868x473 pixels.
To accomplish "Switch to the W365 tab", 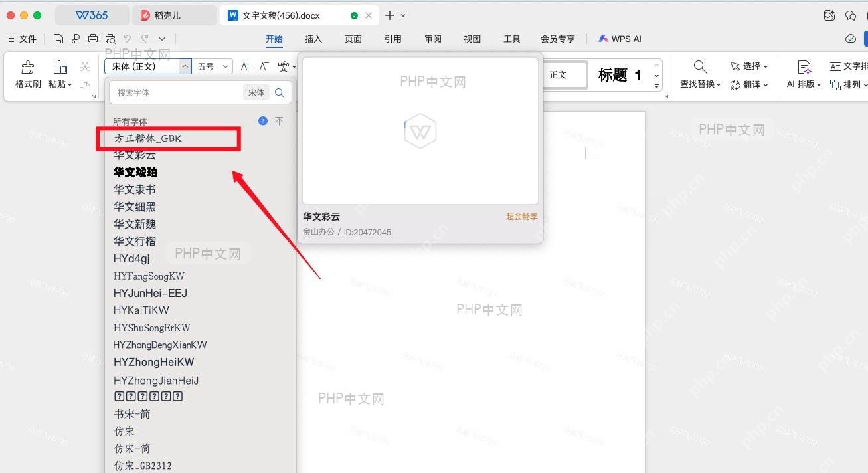I will [92, 15].
